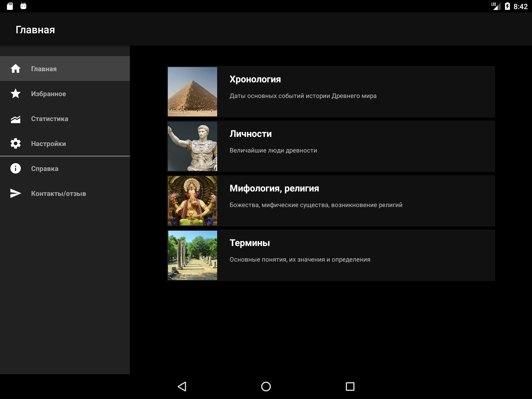532x399 pixels.
Task: Choose the Контакты/отзыв menu label
Action: 58,194
